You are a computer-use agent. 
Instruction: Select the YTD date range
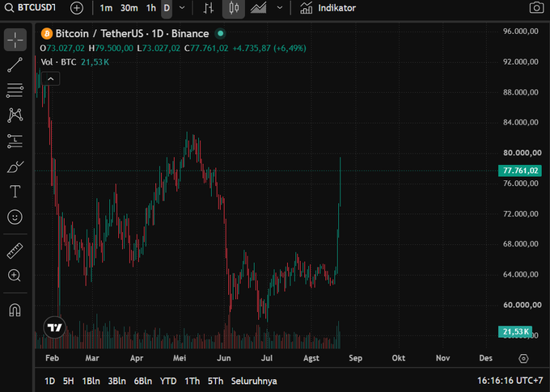click(x=168, y=381)
